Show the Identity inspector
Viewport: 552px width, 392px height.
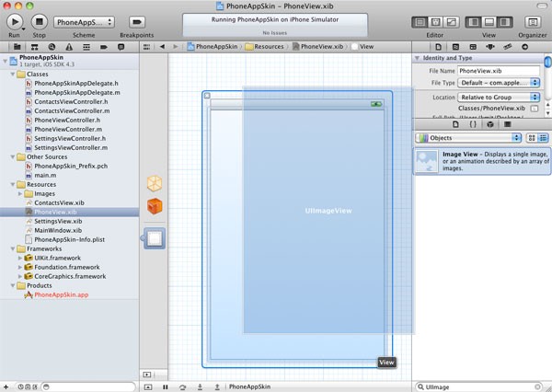pos(473,47)
